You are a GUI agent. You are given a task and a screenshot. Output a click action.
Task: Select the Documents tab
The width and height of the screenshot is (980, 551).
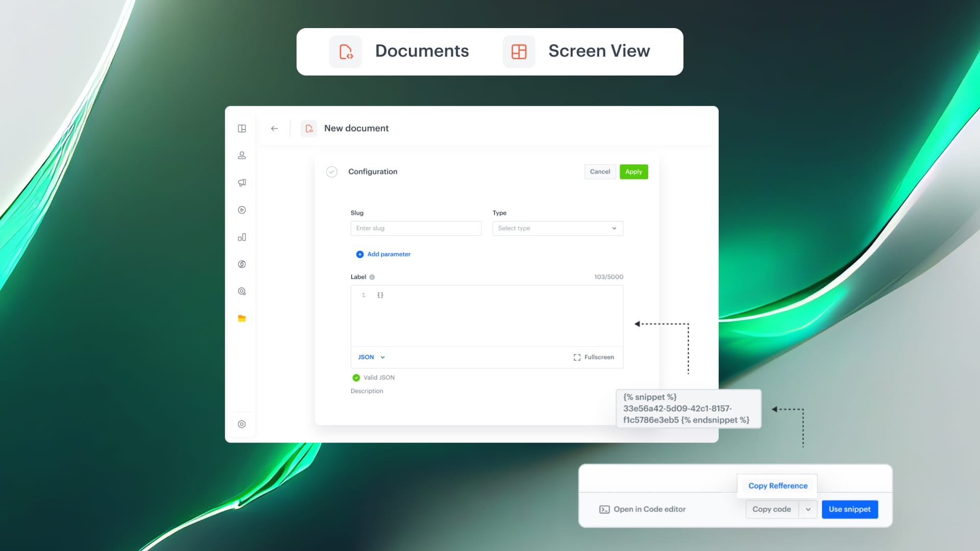point(422,51)
